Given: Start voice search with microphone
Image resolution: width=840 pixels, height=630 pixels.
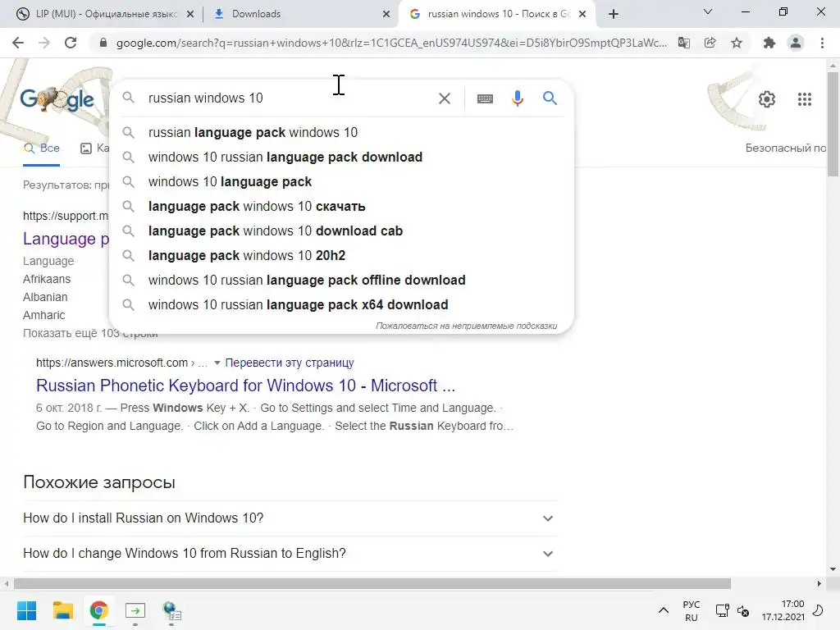Looking at the screenshot, I should (518, 98).
